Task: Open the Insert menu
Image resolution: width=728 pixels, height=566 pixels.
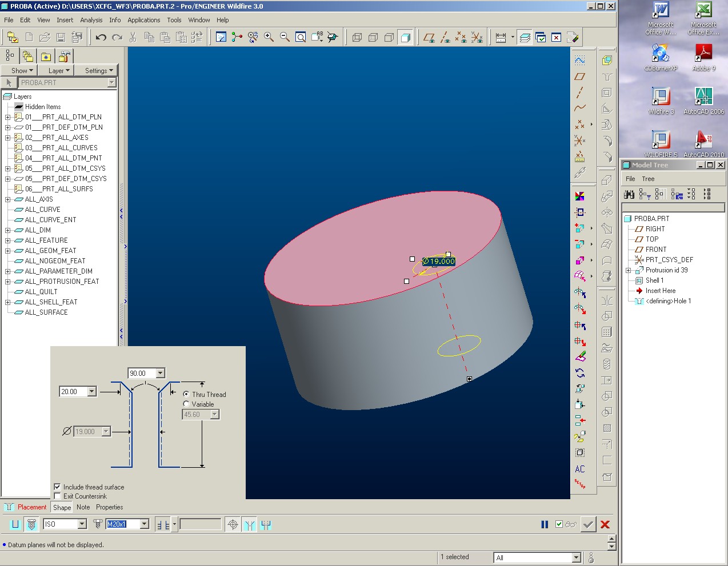Action: pyautogui.click(x=65, y=20)
